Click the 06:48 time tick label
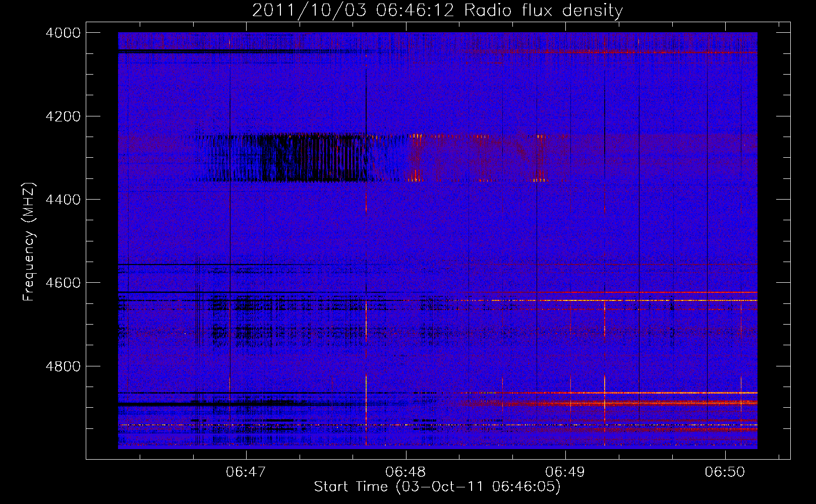 (x=405, y=472)
